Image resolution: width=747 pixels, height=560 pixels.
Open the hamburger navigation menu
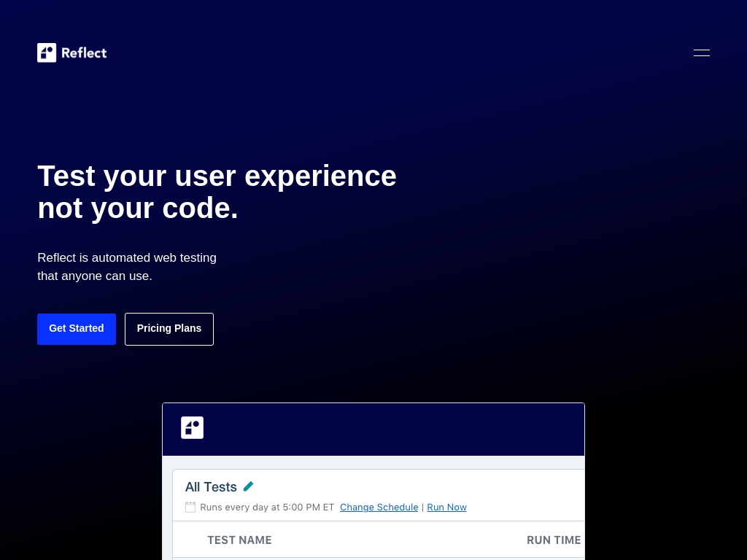coord(701,52)
